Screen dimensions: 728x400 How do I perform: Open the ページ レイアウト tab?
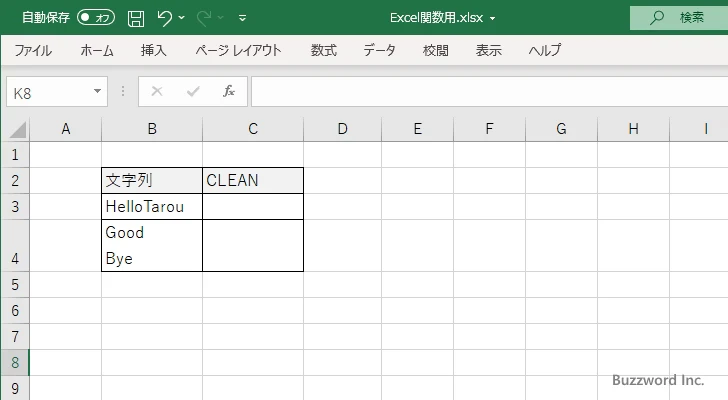pos(238,50)
